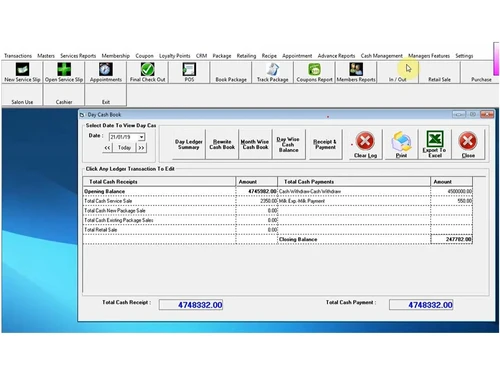This screenshot has width=500, height=375.
Task: Open Day Wise Cash Balance
Action: pos(288,144)
